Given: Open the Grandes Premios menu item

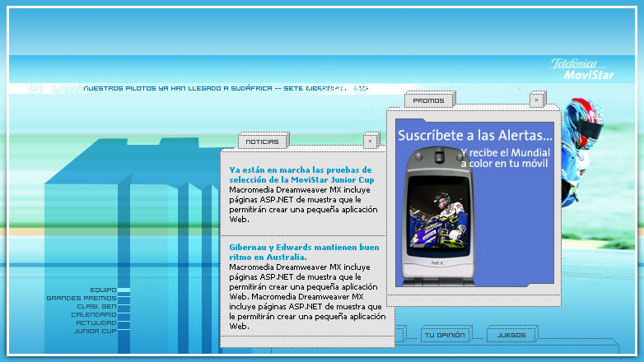Looking at the screenshot, I should 82,298.
